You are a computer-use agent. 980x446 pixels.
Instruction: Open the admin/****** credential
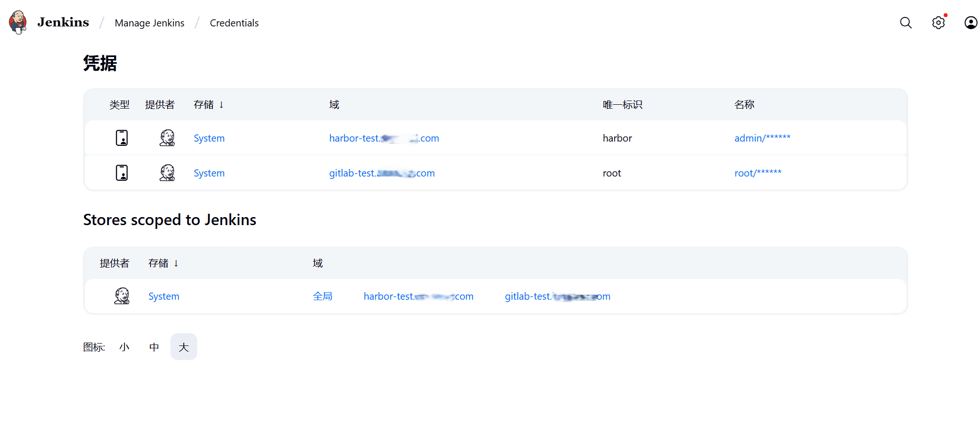pyautogui.click(x=762, y=138)
